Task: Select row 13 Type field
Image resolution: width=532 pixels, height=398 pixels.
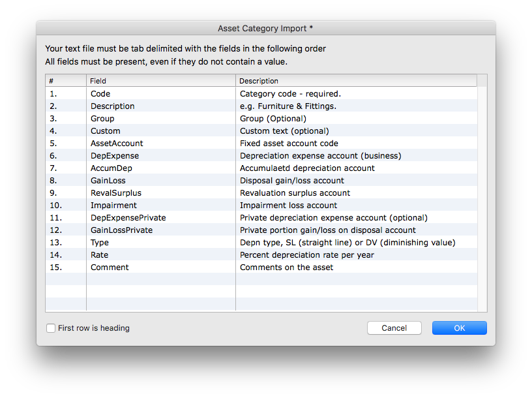Action: [261, 243]
